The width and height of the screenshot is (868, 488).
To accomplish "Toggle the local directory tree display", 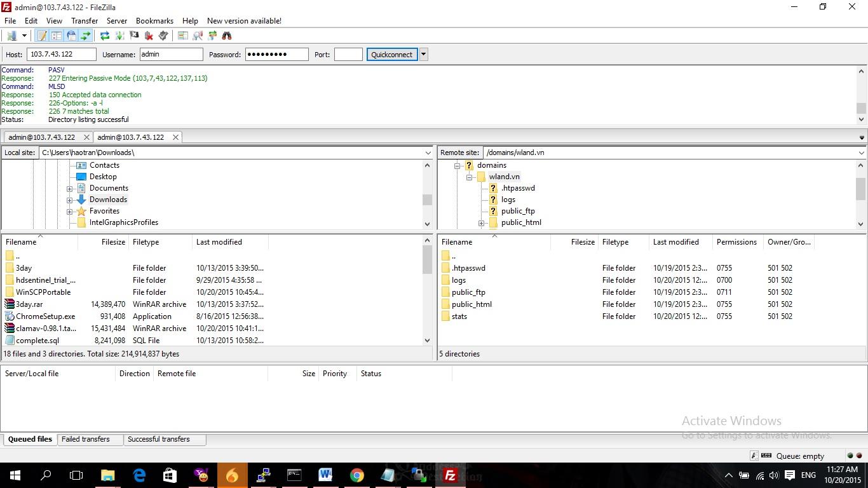I will pyautogui.click(x=57, y=36).
